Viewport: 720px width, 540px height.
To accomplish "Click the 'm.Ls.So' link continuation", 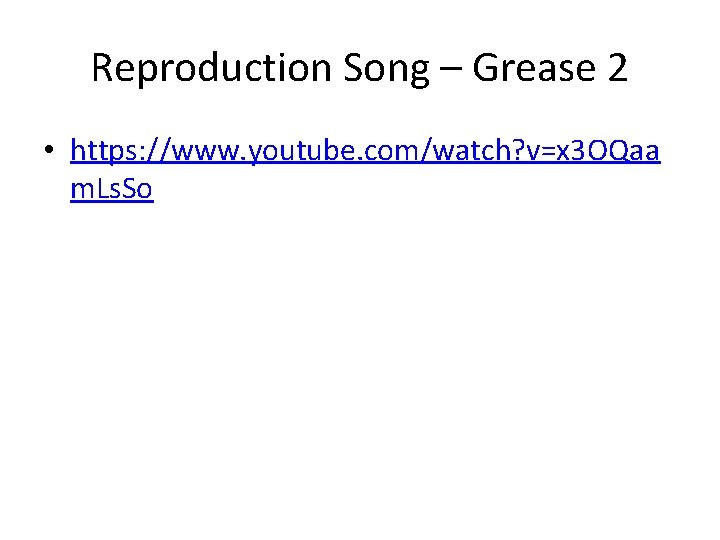I will 111,189.
